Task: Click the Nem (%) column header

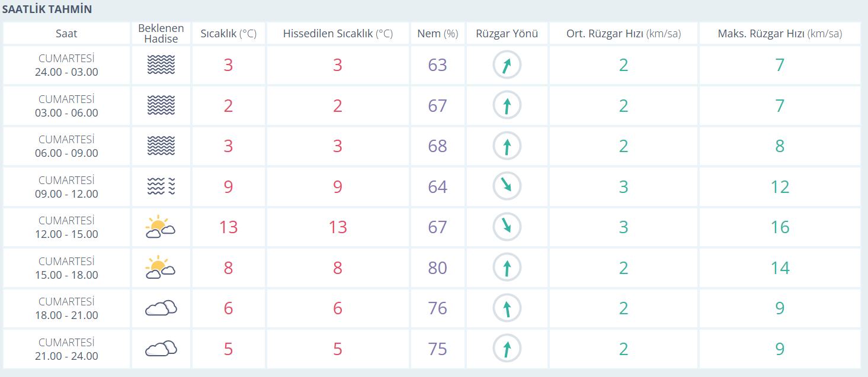Action: [x=437, y=34]
